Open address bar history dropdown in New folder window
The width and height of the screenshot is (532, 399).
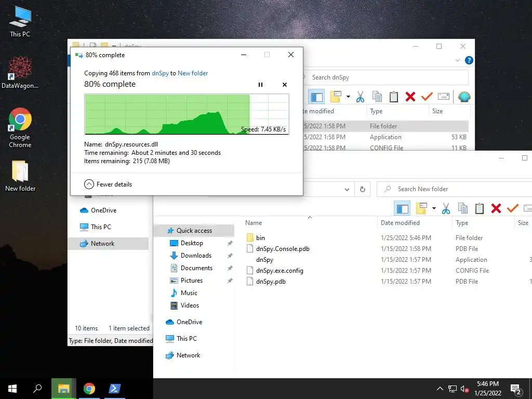pos(347,189)
